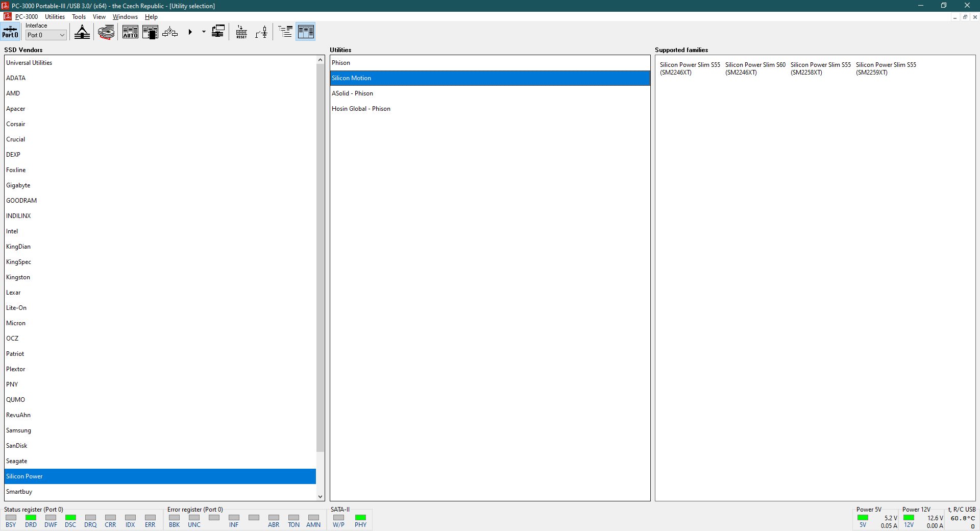Click the power switch circuit icon

pos(261,32)
